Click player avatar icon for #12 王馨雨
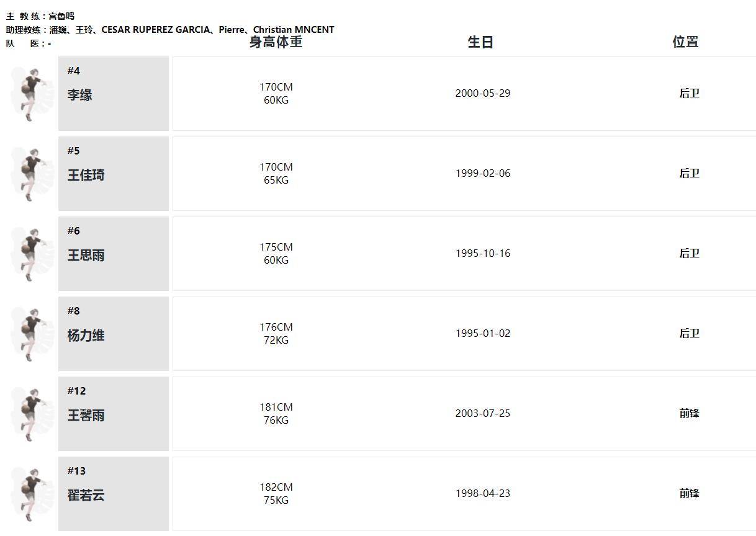Screen dimensions: 756x536 pyautogui.click(x=30, y=414)
